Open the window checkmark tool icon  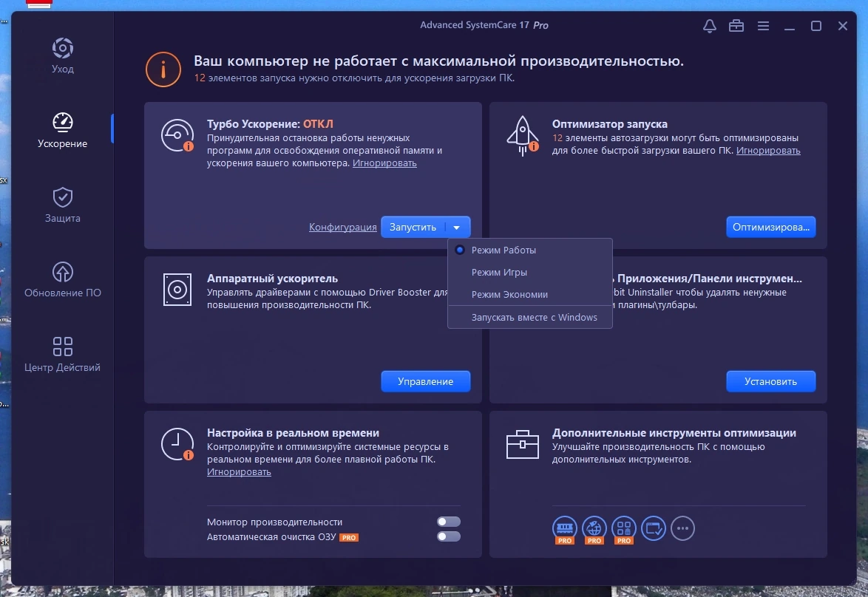653,528
